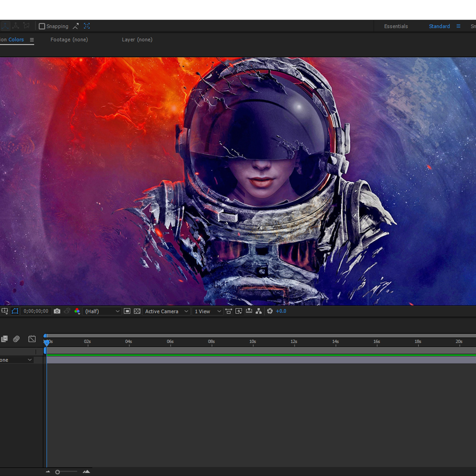This screenshot has height=476, width=476.
Task: Open the Graph Editor icon
Action: pyautogui.click(x=32, y=339)
